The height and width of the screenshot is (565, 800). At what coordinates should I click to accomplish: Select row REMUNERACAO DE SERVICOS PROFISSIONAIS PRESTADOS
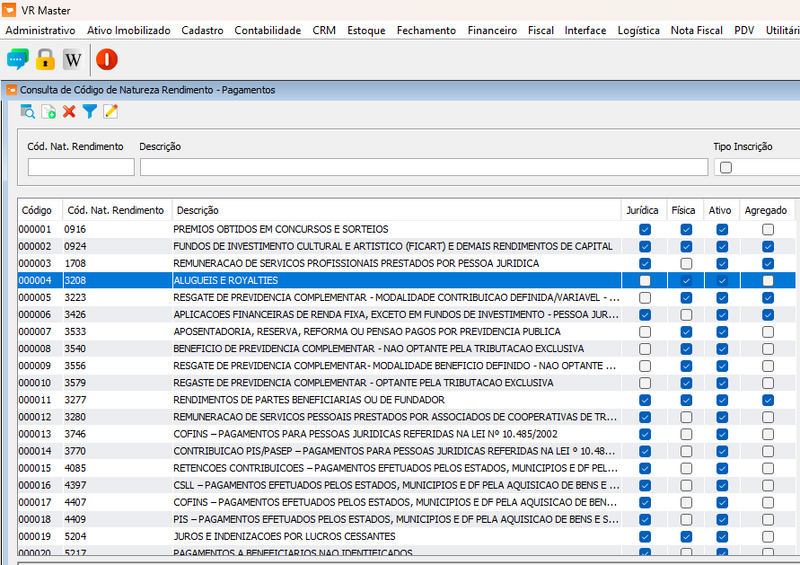pos(406,263)
